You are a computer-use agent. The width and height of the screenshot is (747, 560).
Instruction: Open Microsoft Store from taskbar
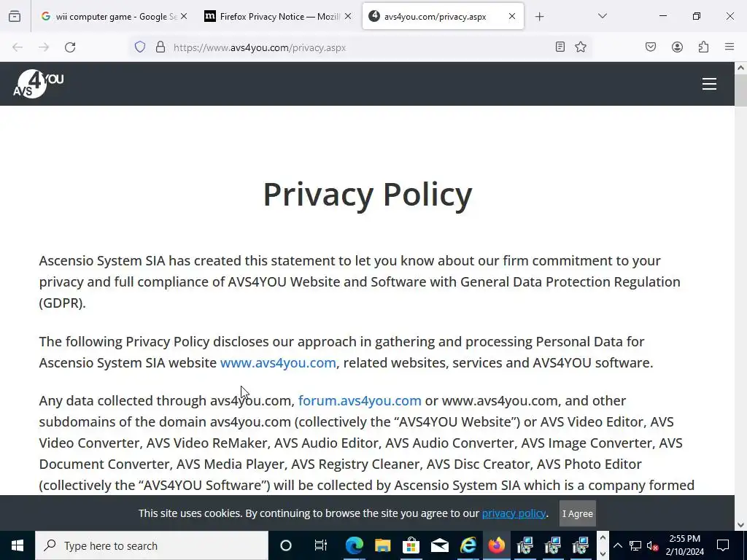(411, 545)
